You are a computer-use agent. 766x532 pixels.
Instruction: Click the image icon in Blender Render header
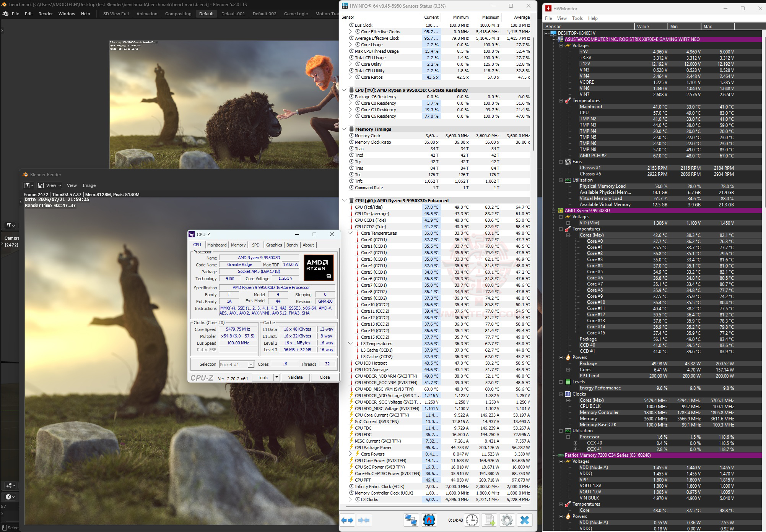41,185
